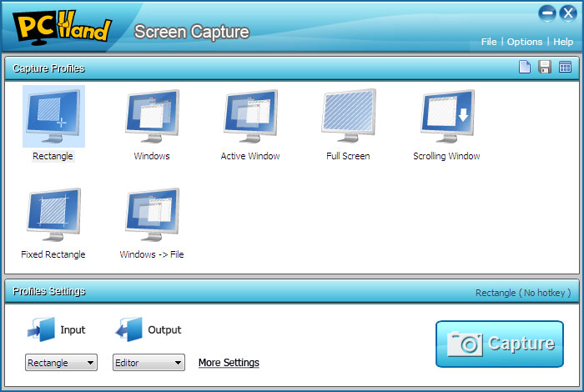Expand the Editor output dropdown
The height and width of the screenshot is (392, 584).
pos(149,363)
